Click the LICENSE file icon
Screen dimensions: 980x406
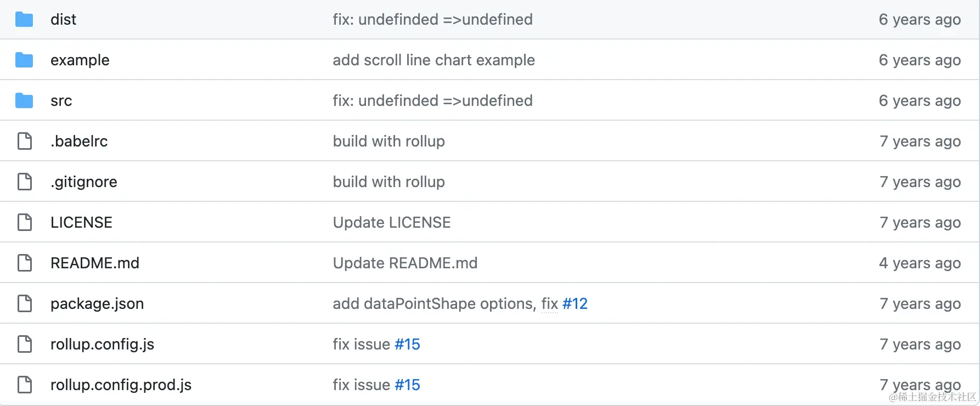click(25, 223)
